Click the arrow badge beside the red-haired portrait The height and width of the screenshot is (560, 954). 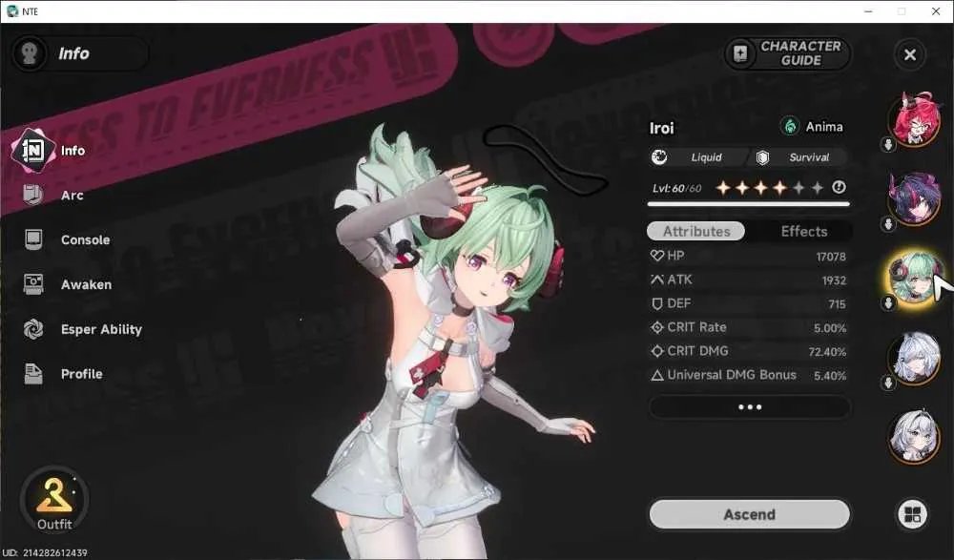click(x=888, y=145)
